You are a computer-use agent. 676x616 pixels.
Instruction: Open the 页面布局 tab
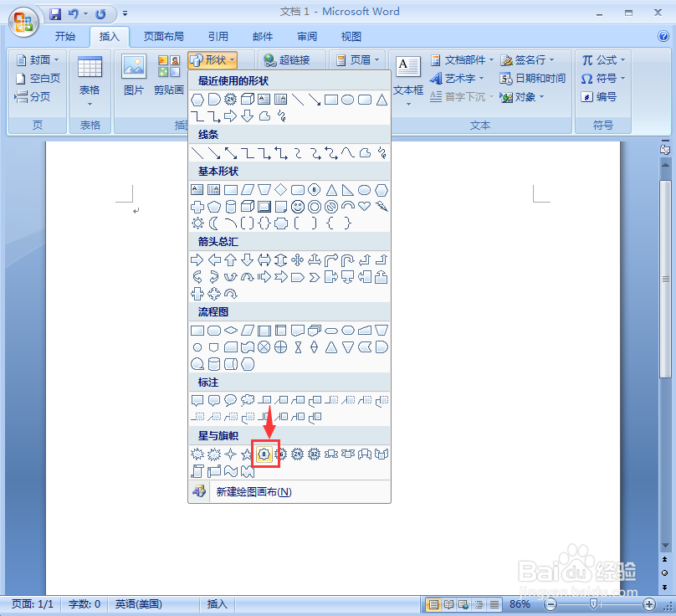coord(164,36)
